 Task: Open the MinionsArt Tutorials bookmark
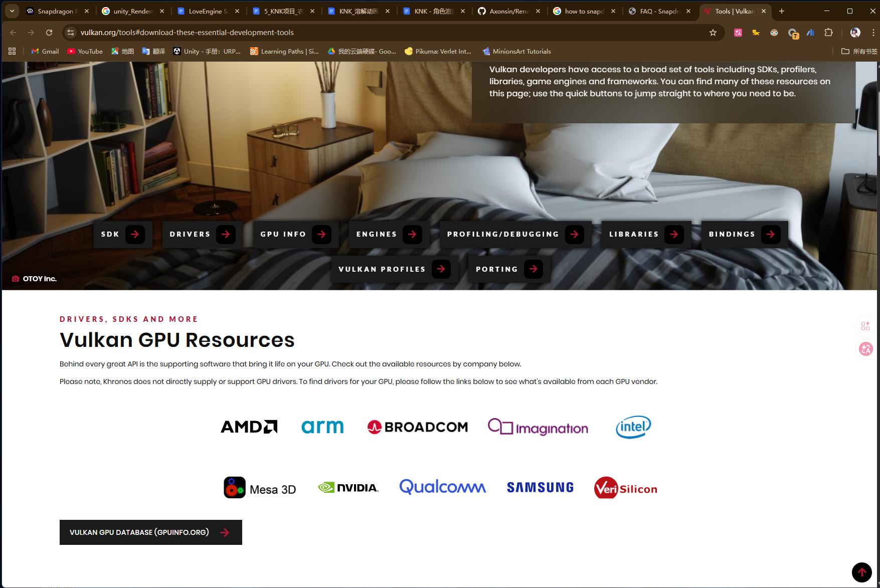click(517, 51)
